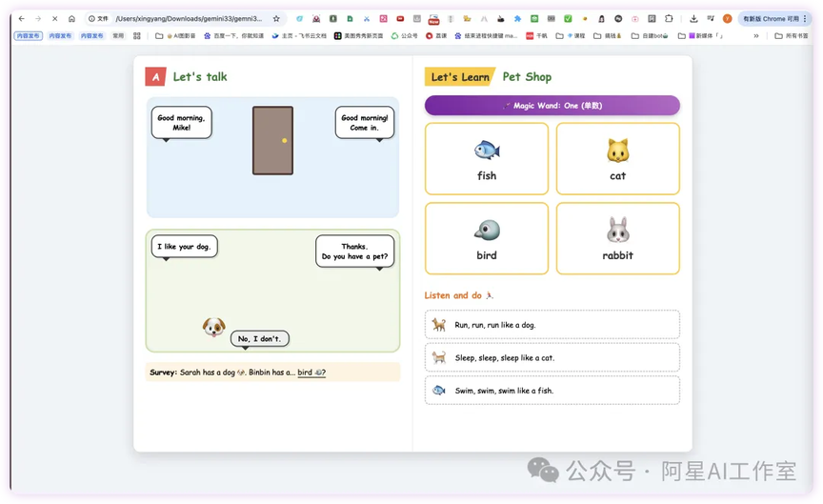Select the cat pet card
Image resolution: width=823 pixels, height=504 pixels.
[x=617, y=158]
